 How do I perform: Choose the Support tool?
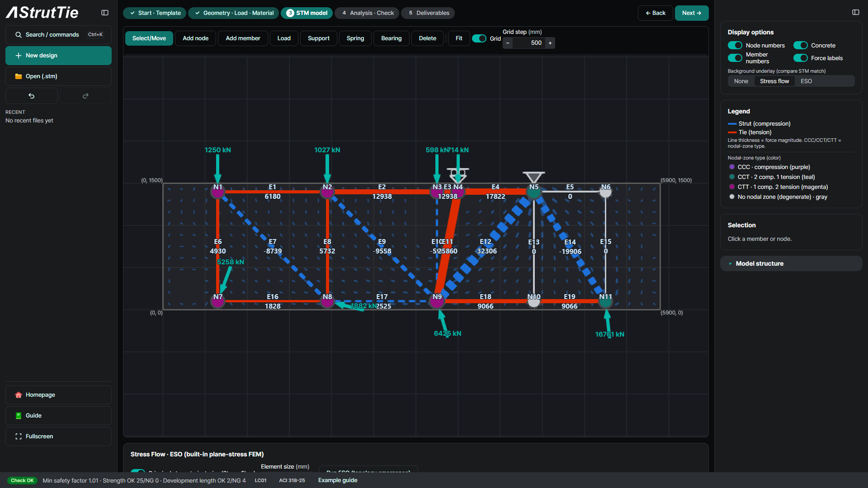click(319, 38)
